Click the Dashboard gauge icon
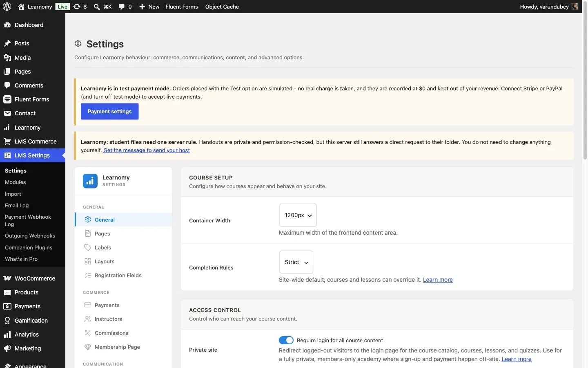This screenshot has height=368, width=588. (7, 25)
